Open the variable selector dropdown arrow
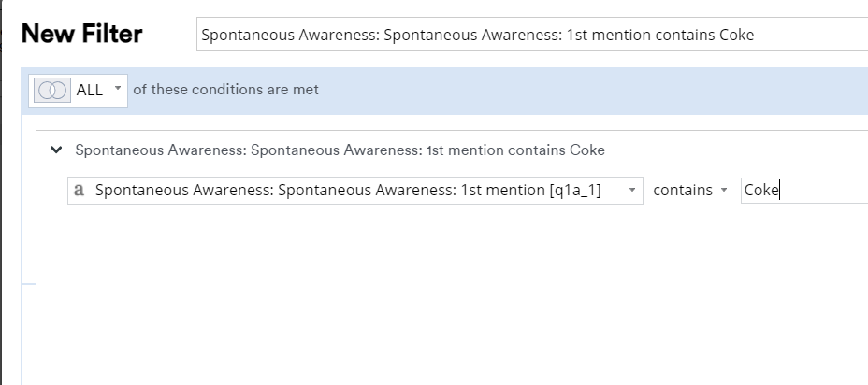This screenshot has width=868, height=385. tap(632, 191)
